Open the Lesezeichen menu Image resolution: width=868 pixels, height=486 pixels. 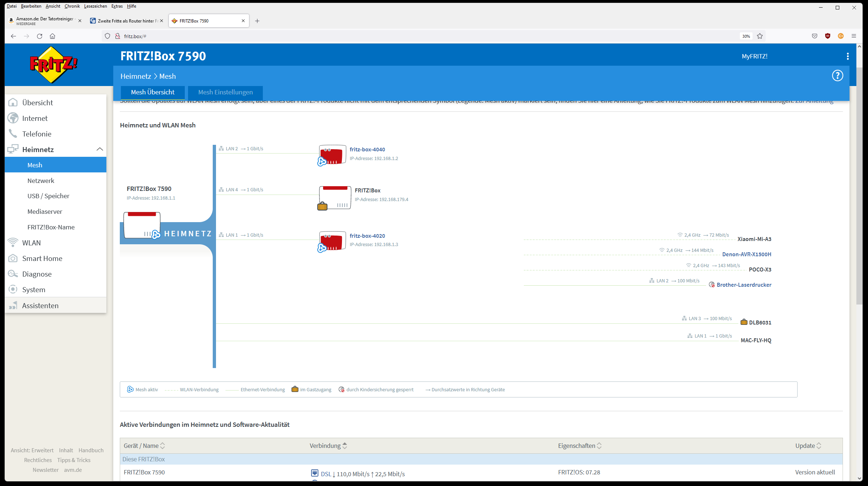pos(95,6)
